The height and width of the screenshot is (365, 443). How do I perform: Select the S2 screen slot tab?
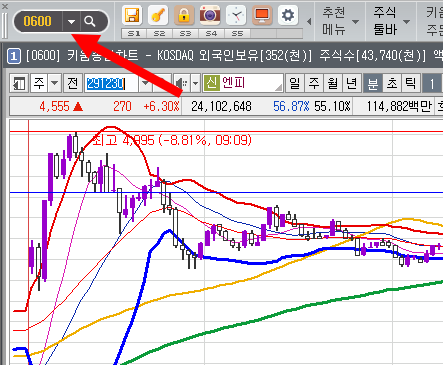pyautogui.click(x=160, y=34)
